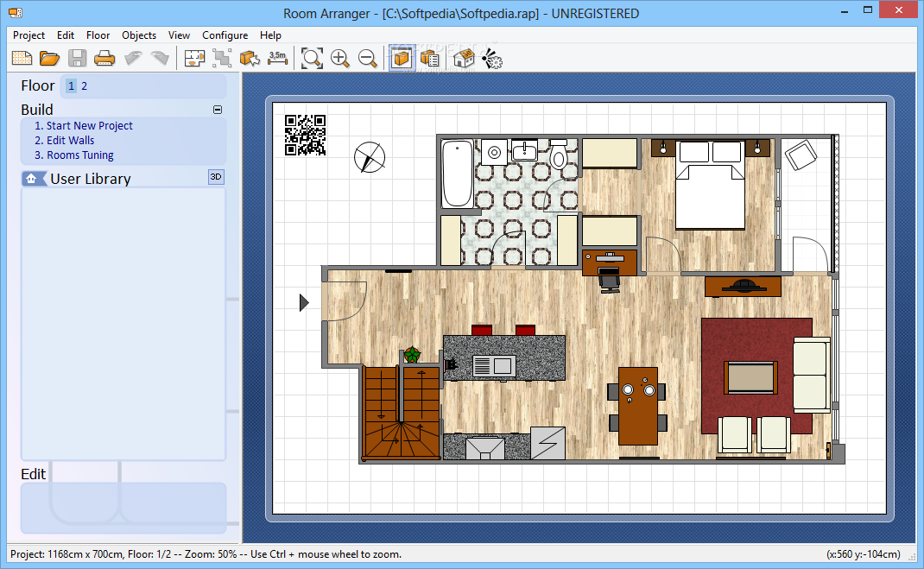924x569 pixels.
Task: Click the Zoom Out magnifier icon
Action: coord(368,59)
